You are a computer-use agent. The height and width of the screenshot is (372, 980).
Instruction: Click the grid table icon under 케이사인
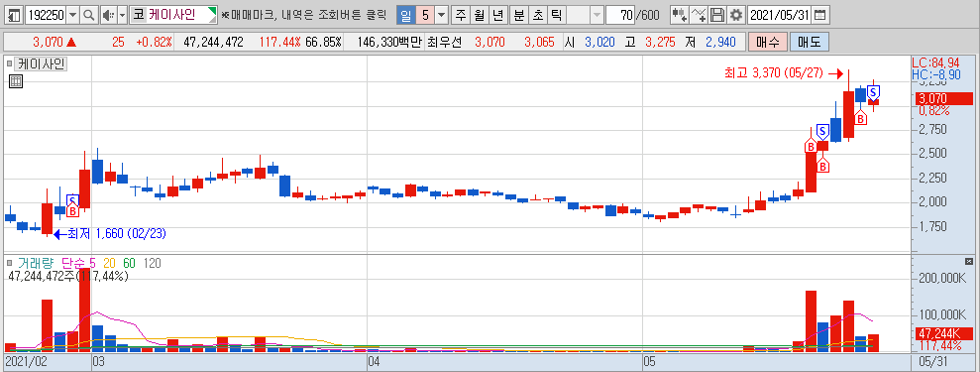pyautogui.click(x=16, y=80)
